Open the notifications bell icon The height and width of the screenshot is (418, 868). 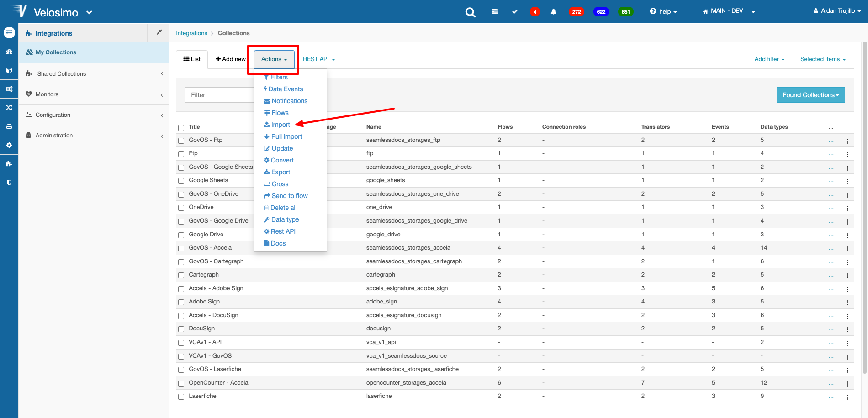(553, 12)
